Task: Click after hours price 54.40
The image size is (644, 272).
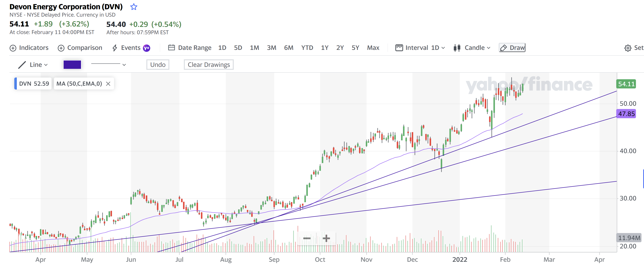Action: pyautogui.click(x=116, y=24)
